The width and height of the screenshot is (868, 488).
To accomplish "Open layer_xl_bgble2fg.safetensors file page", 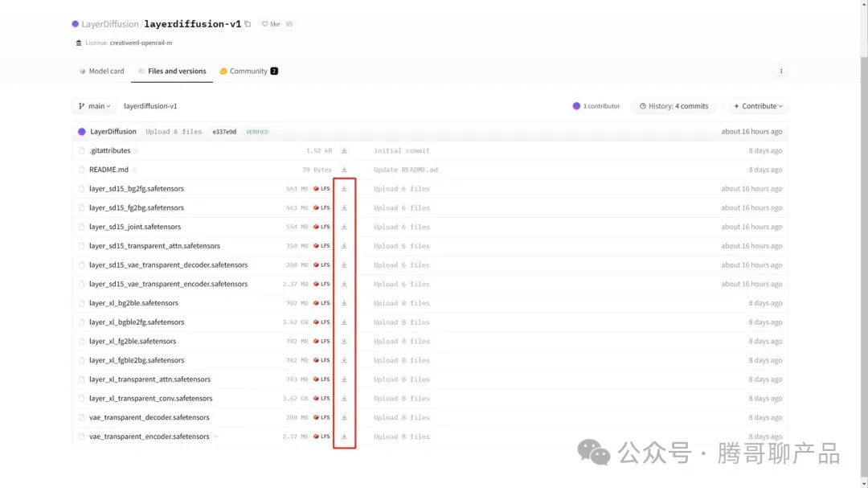I will [137, 322].
